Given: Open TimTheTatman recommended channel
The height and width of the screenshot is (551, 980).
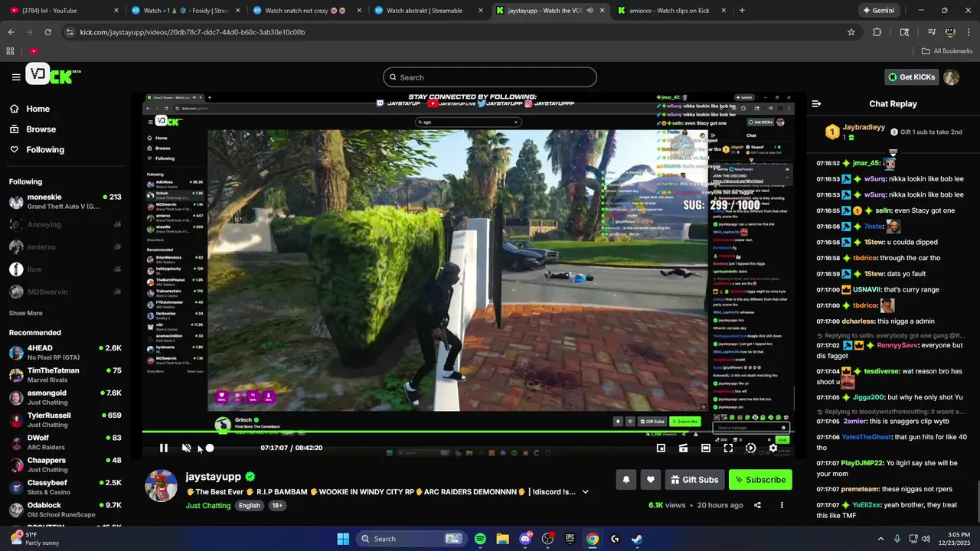Looking at the screenshot, I should (65, 375).
